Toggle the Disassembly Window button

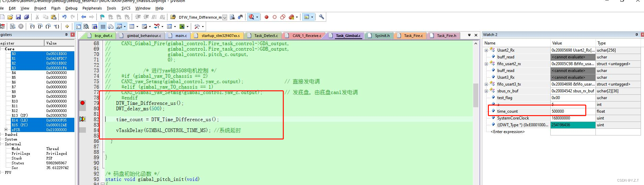[86, 26]
